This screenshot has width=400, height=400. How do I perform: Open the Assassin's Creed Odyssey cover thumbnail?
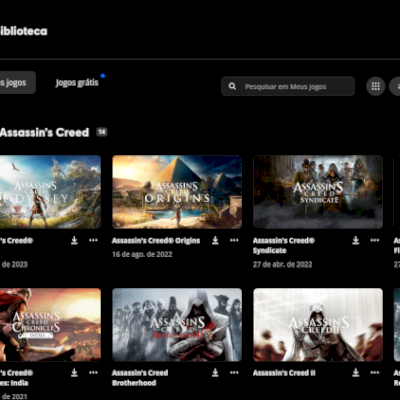tap(50, 192)
